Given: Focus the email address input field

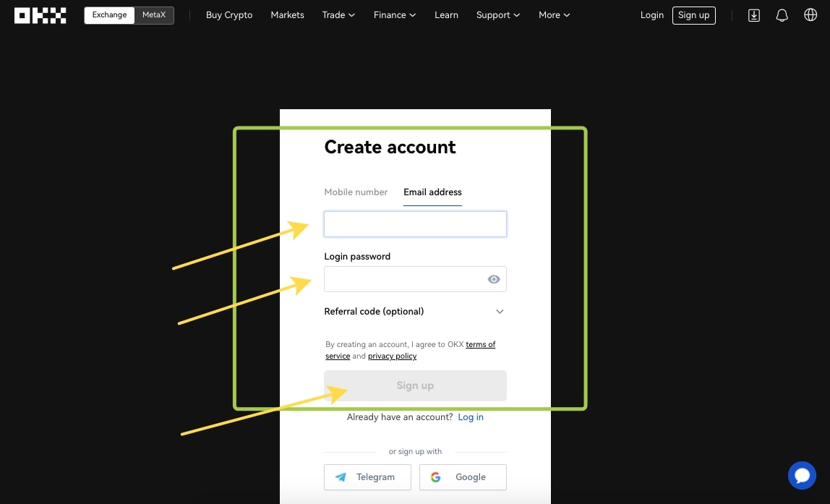Looking at the screenshot, I should pyautogui.click(x=415, y=224).
